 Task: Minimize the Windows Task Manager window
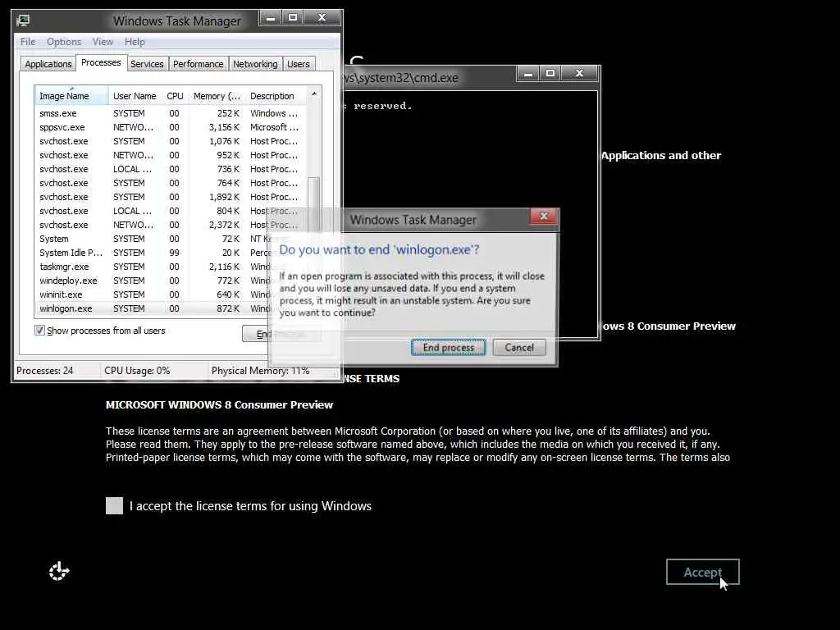pos(271,18)
